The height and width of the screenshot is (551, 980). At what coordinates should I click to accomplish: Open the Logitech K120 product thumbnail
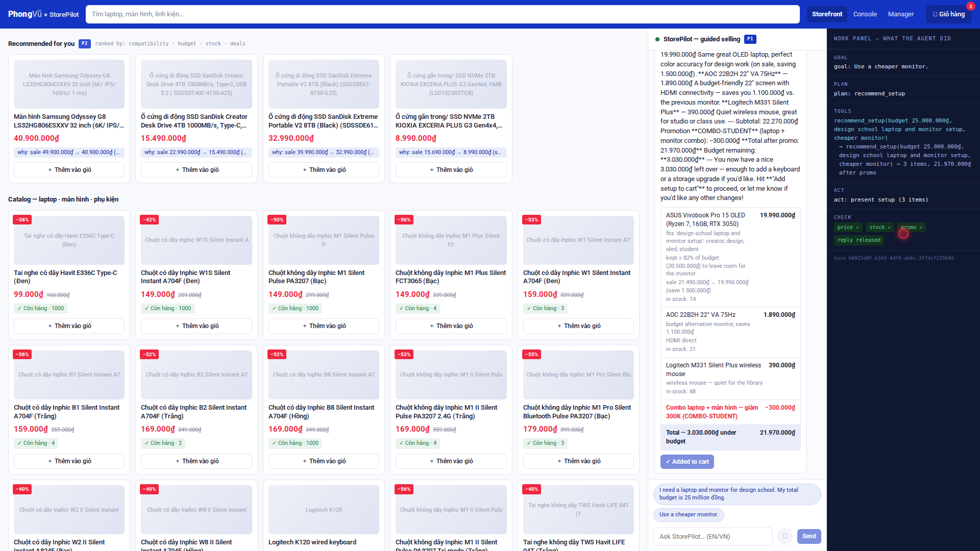coord(324,510)
